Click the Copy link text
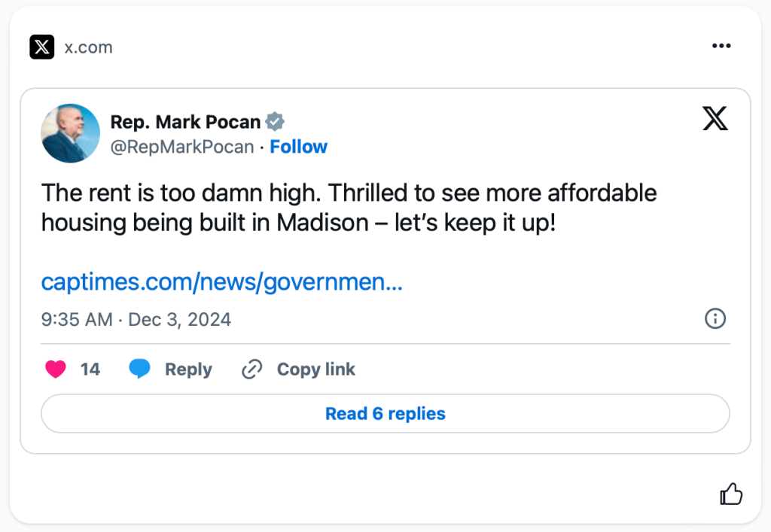771x532 pixels. pyautogui.click(x=316, y=369)
